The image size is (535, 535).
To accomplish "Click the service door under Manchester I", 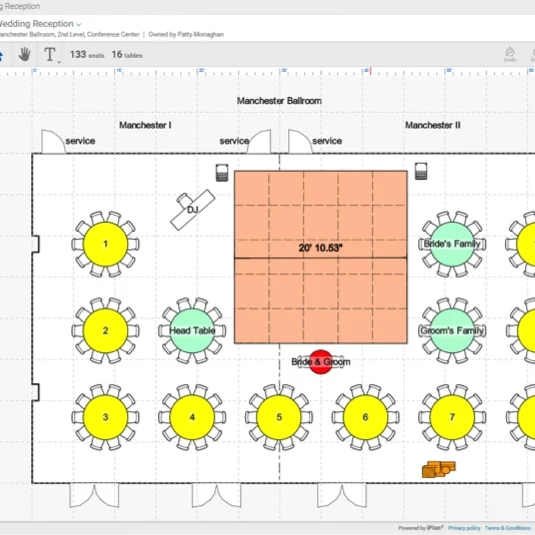I will 53,141.
